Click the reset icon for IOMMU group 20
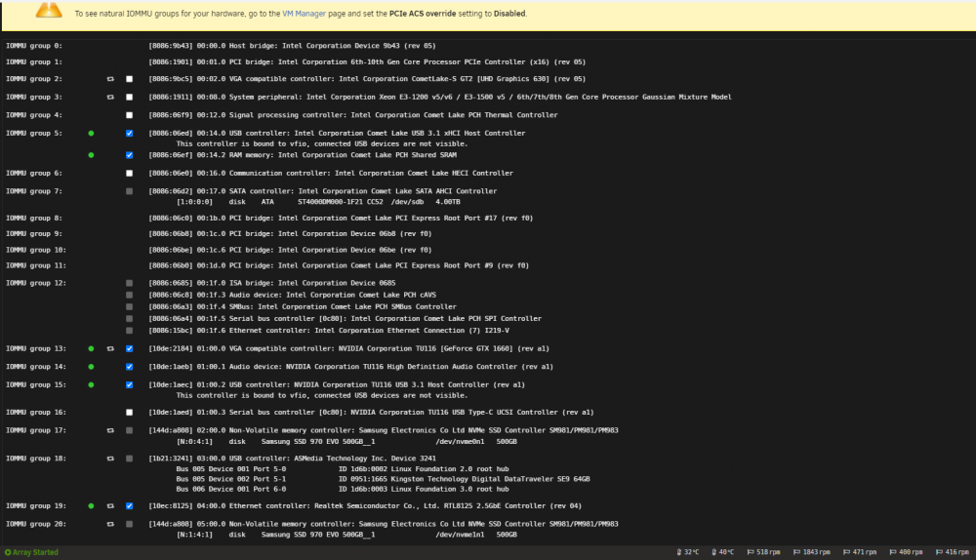Screen dimensions: 976x560 click(x=110, y=525)
